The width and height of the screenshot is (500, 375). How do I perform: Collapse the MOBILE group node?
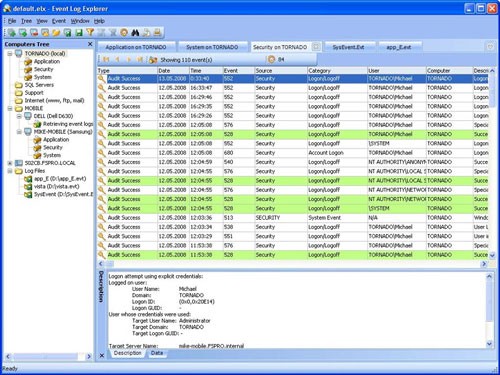point(10,108)
